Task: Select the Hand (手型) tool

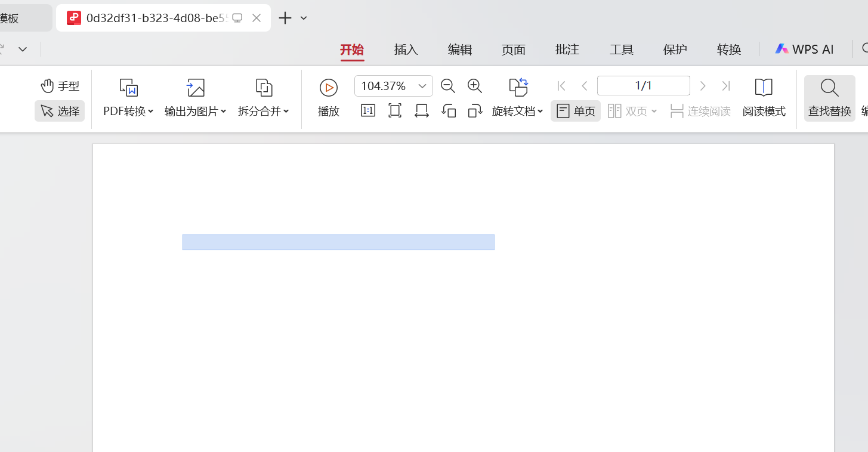Action: 60,86
